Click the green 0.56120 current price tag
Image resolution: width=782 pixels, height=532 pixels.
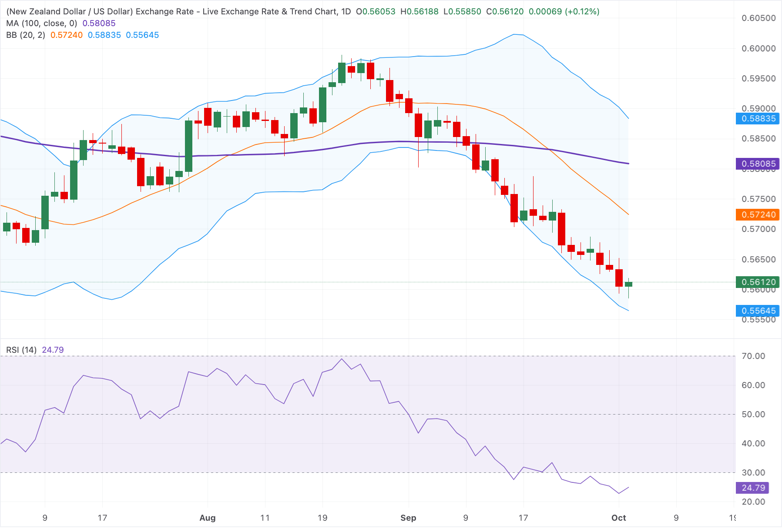758,282
